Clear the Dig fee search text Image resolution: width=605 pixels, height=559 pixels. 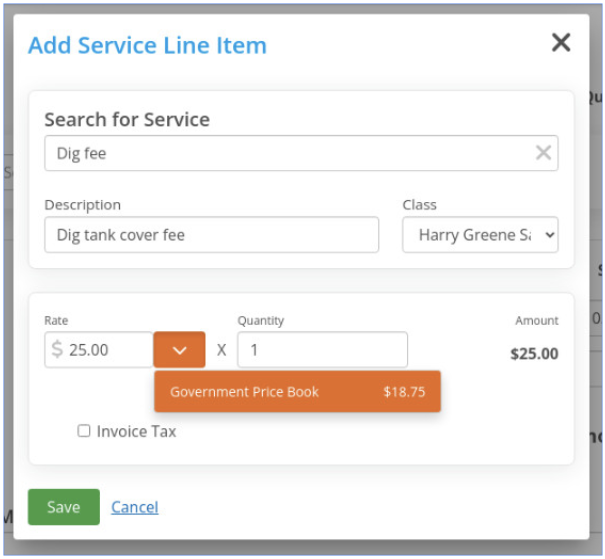(543, 153)
